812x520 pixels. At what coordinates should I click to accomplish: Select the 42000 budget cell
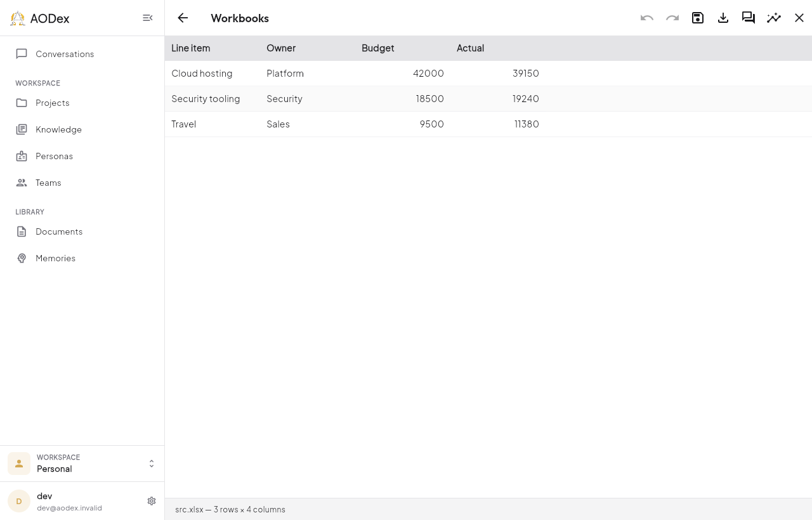tap(403, 74)
